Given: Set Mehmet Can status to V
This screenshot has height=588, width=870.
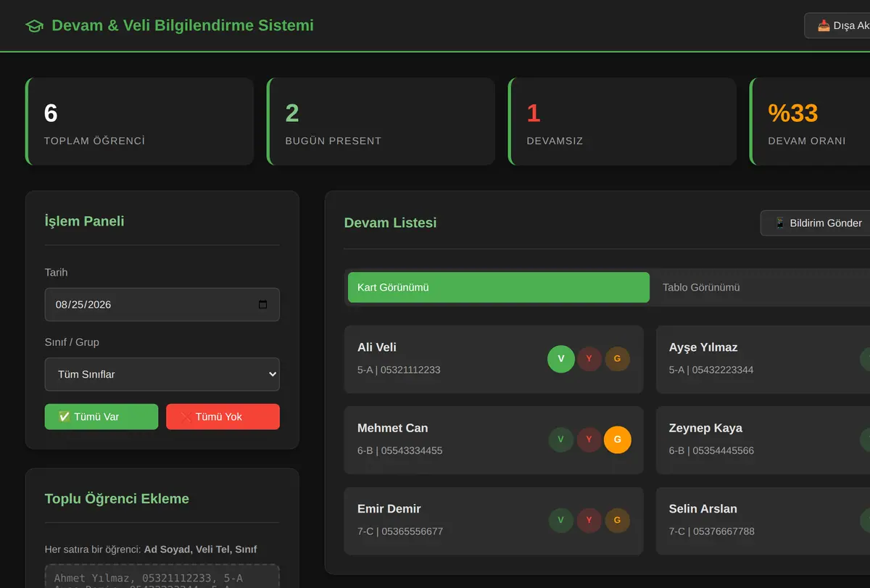Looking at the screenshot, I should click(x=561, y=439).
